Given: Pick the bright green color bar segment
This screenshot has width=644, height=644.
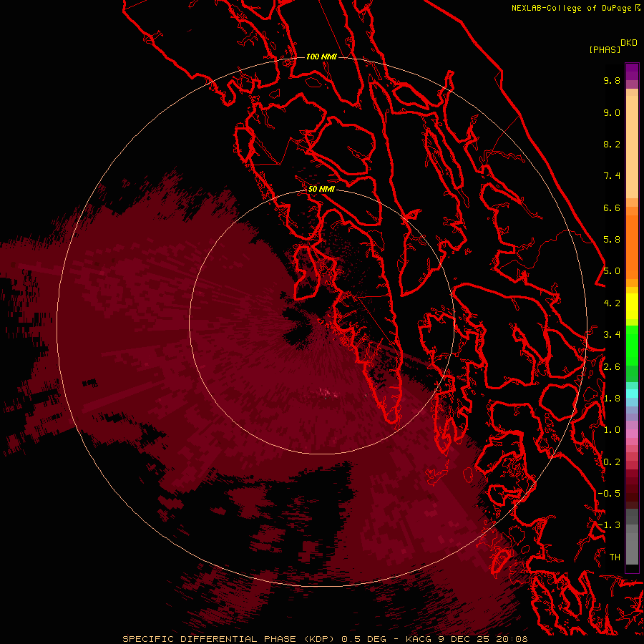Looking at the screenshot, I should pos(632,345).
